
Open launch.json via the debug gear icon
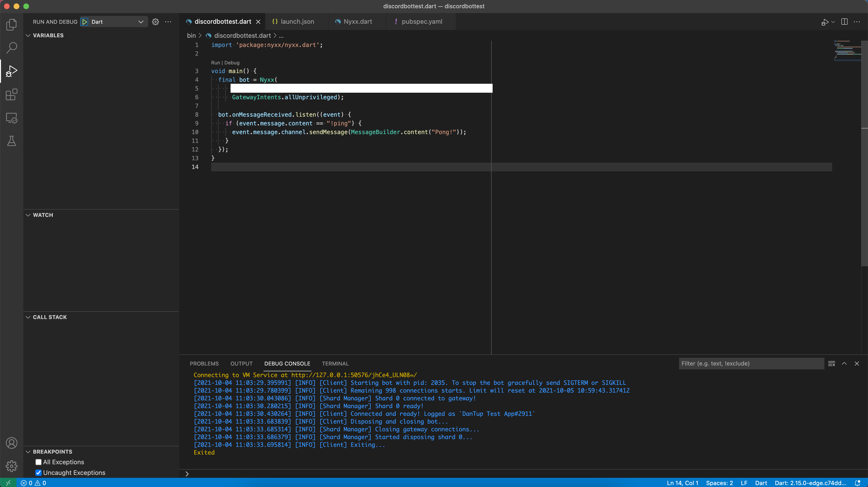pyautogui.click(x=155, y=21)
